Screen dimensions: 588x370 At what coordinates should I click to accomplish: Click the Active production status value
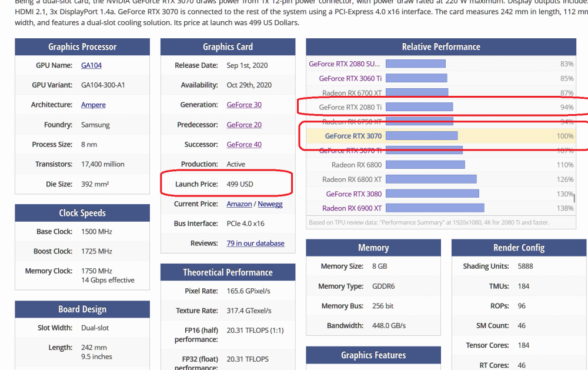click(236, 164)
